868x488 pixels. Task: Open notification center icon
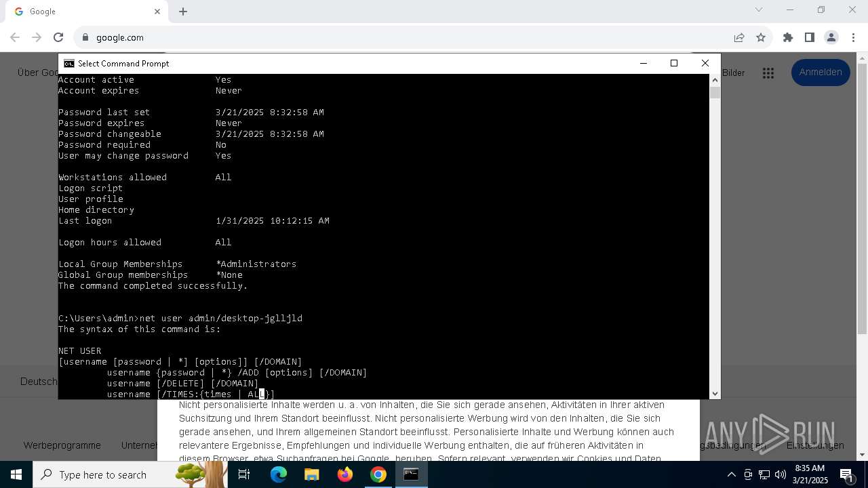(848, 474)
